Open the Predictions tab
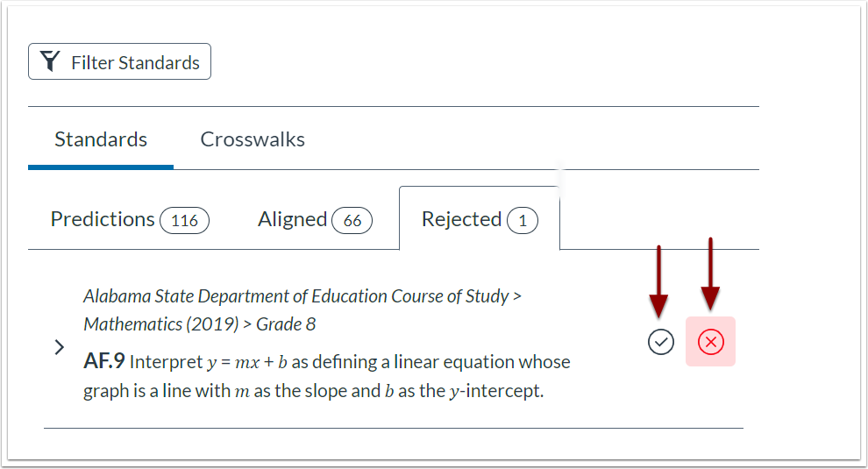This screenshot has height=469, width=868. 130,220
